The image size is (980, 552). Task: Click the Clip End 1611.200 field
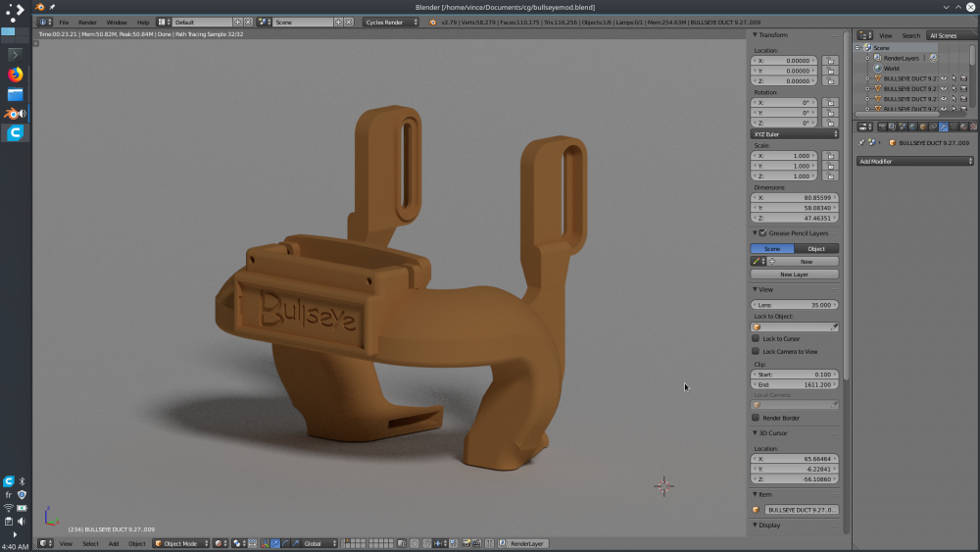tap(795, 384)
